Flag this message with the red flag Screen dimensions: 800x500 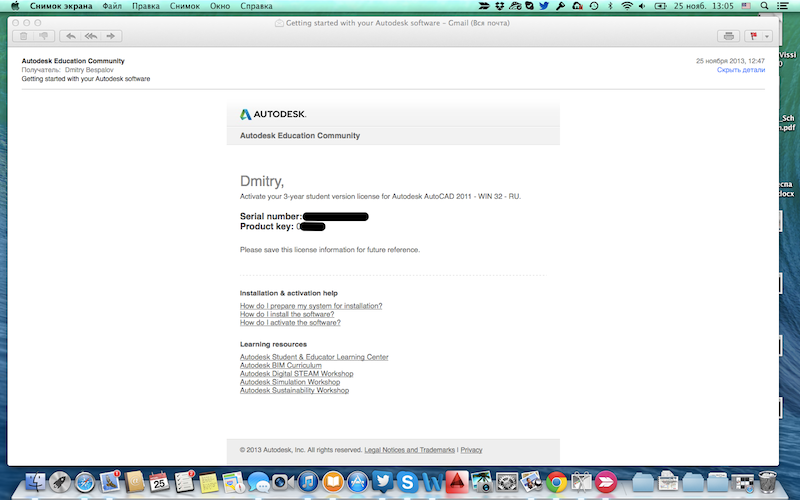(x=753, y=36)
